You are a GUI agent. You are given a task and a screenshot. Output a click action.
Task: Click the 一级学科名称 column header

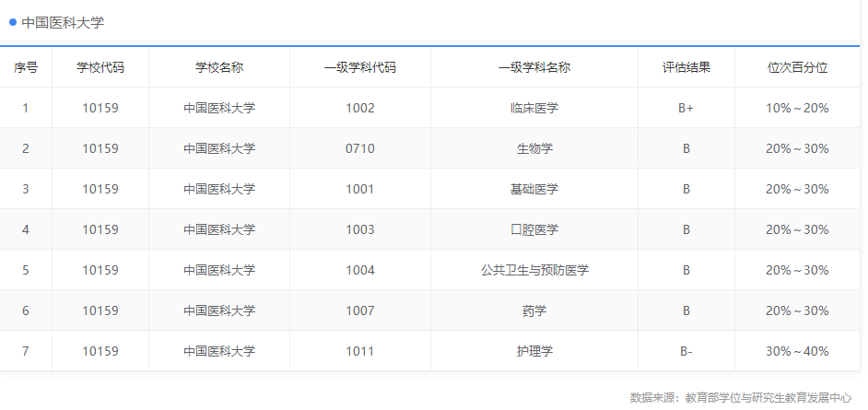pyautogui.click(x=534, y=67)
